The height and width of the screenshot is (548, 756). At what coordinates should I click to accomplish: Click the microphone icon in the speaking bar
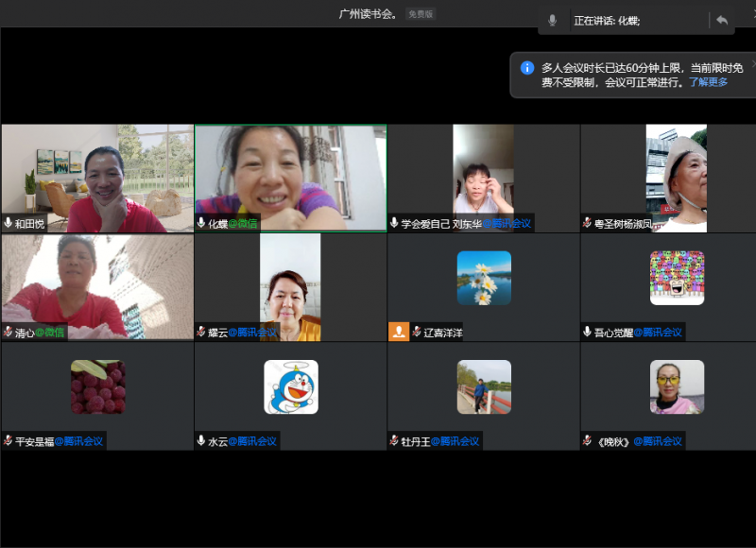tap(552, 20)
